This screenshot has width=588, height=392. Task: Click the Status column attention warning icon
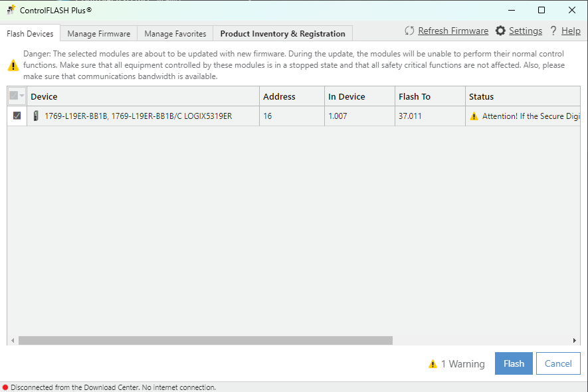[474, 116]
